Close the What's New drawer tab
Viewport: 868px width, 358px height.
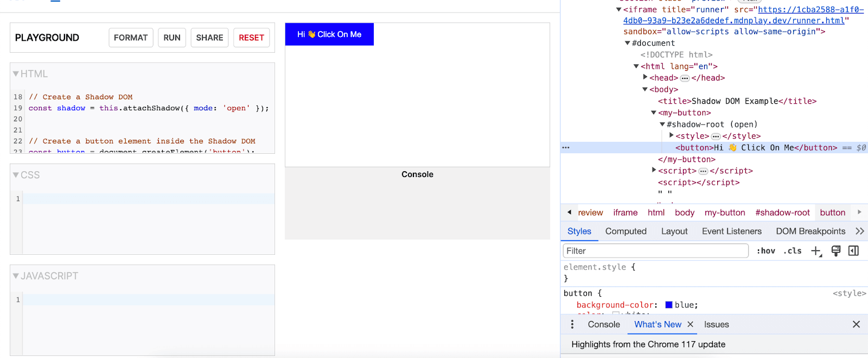coord(690,324)
